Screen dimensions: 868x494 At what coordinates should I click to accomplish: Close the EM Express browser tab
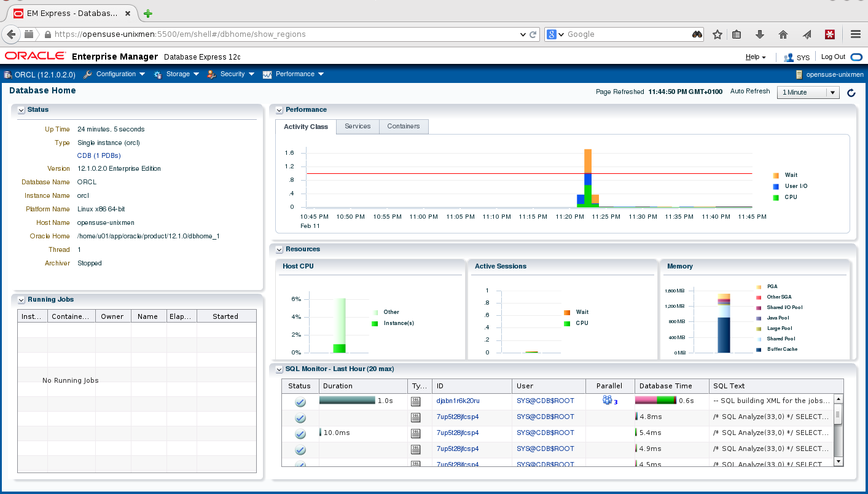coord(129,13)
